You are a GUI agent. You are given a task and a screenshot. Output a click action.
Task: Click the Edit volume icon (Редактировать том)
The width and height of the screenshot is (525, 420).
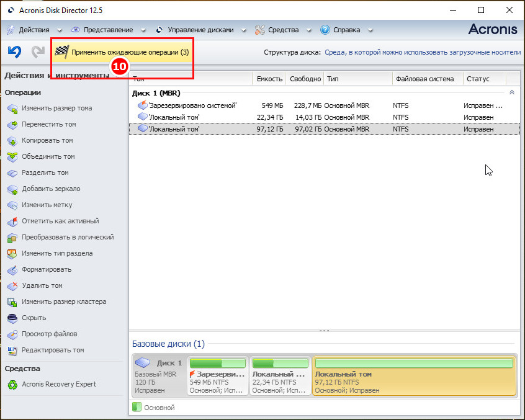click(12, 351)
